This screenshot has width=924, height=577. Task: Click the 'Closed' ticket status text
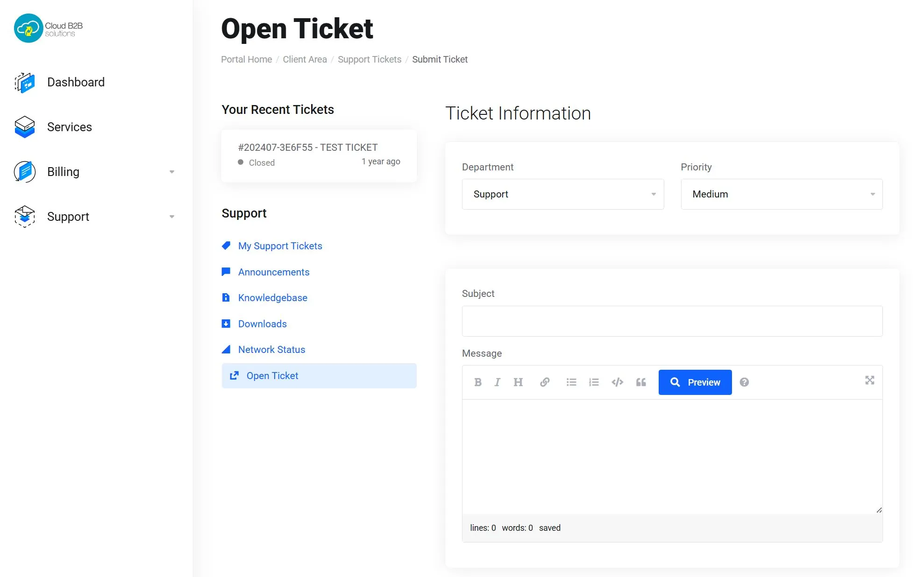coord(262,162)
